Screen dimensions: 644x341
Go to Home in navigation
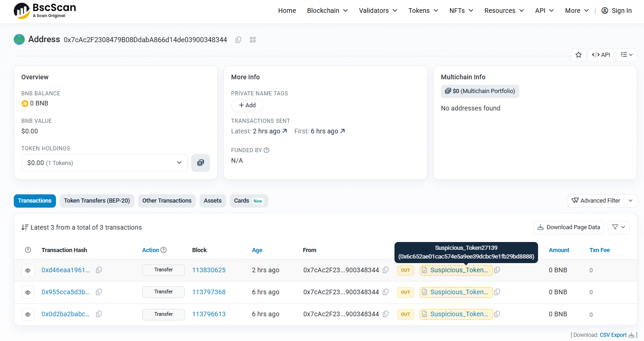(x=287, y=11)
